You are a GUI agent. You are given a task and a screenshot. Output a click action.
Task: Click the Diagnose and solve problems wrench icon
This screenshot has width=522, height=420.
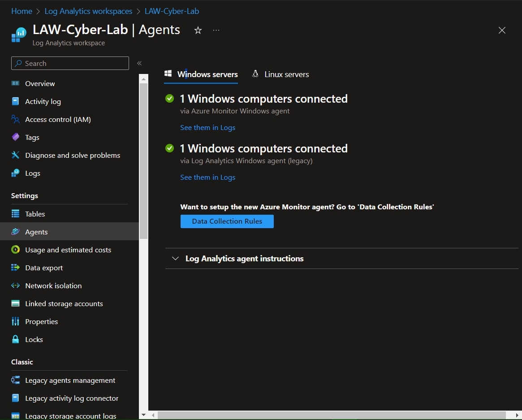(15, 155)
